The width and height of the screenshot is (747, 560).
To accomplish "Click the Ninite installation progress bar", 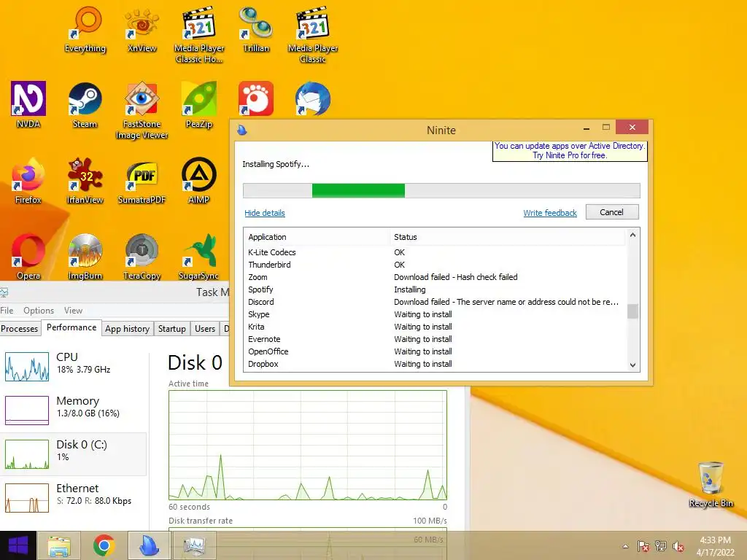I will [x=441, y=190].
